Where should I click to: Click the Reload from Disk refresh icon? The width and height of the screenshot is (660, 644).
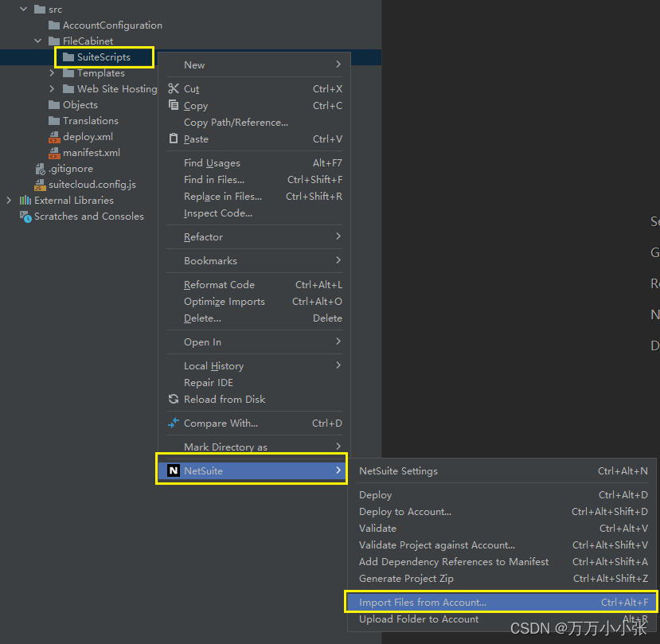tap(174, 399)
